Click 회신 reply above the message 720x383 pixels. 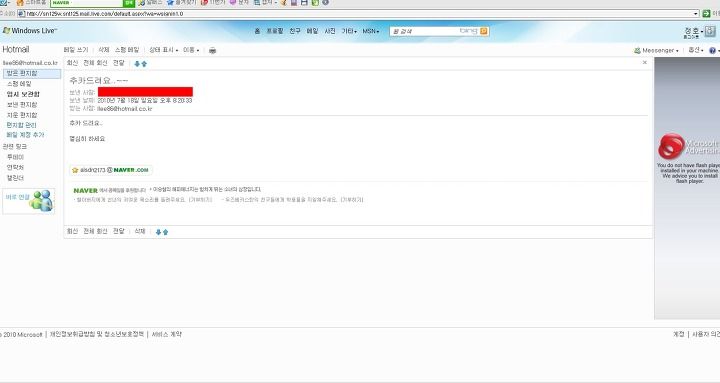(73, 63)
